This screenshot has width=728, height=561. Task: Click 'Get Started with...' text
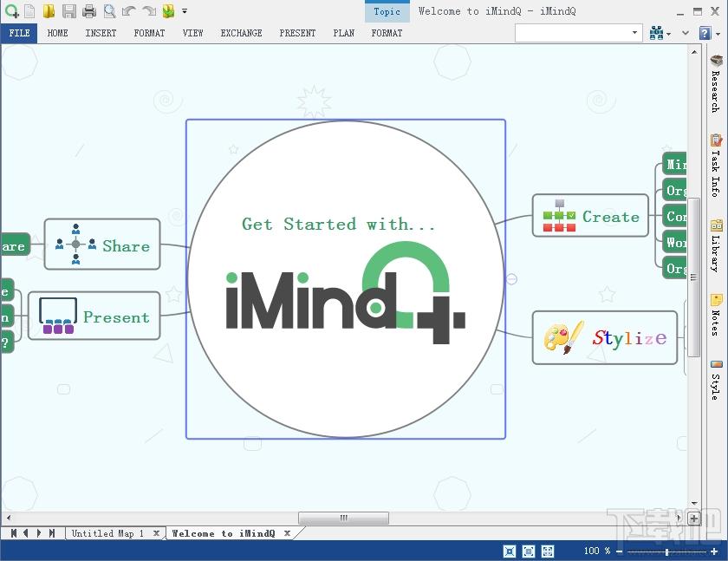pyautogui.click(x=339, y=225)
